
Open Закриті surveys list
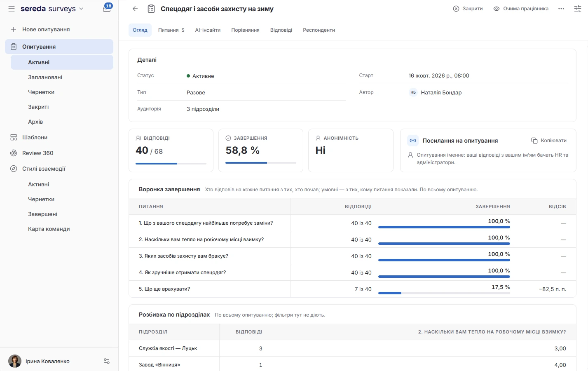click(x=62, y=107)
